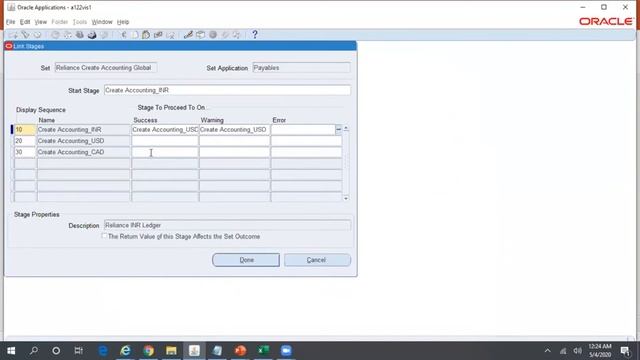Viewport: 640px width, 360px height.
Task: Click the Show Navigator toolbar icon
Action: pos(38,35)
